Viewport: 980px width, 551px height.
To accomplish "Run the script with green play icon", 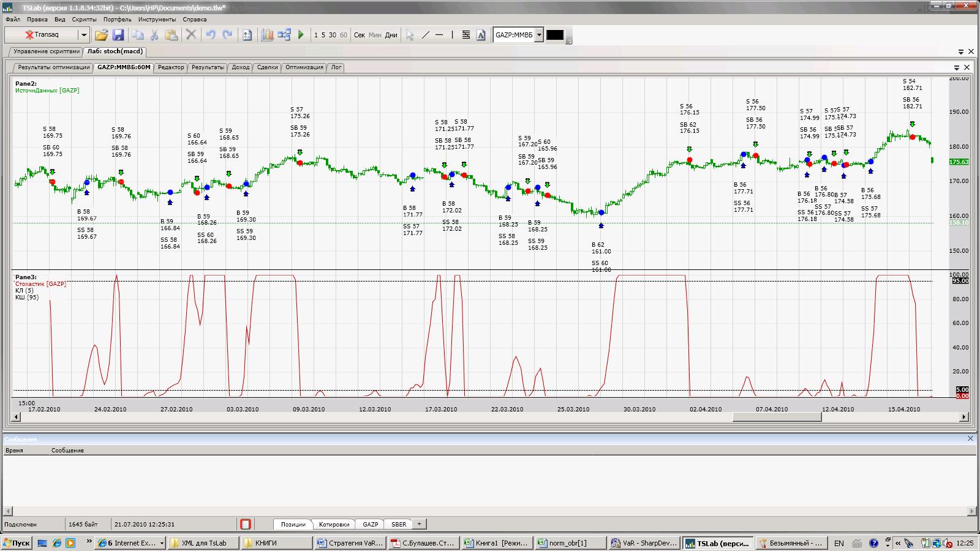I will coord(301,35).
